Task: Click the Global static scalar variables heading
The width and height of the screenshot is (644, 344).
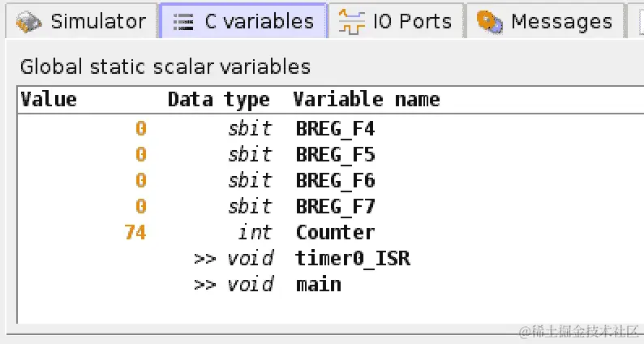Action: tap(165, 67)
